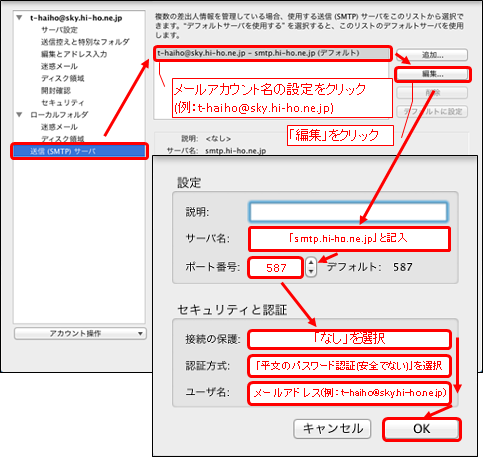Collapse the t-haiho@sky.hi-ho.ne.jp account tree

19,18
